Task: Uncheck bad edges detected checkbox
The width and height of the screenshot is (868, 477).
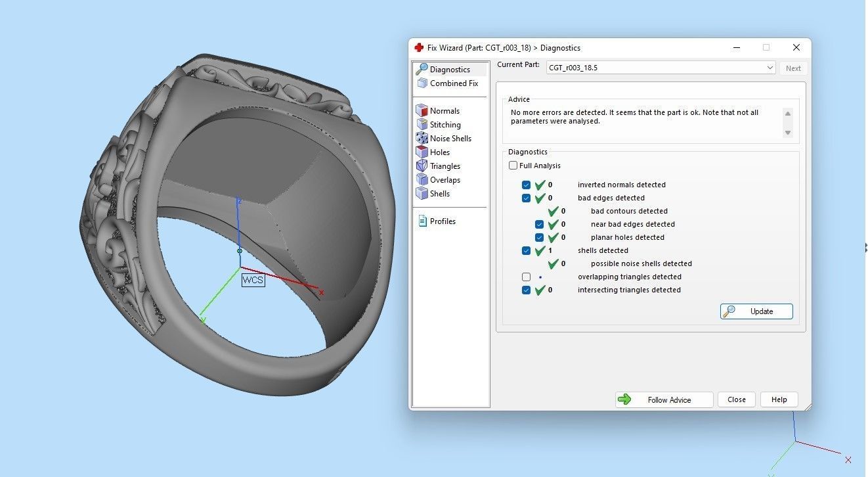Action: coord(526,198)
